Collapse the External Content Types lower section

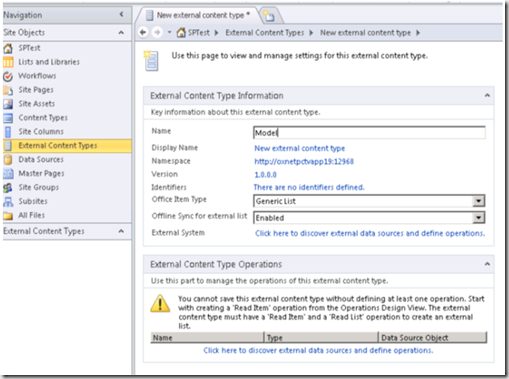point(121,231)
